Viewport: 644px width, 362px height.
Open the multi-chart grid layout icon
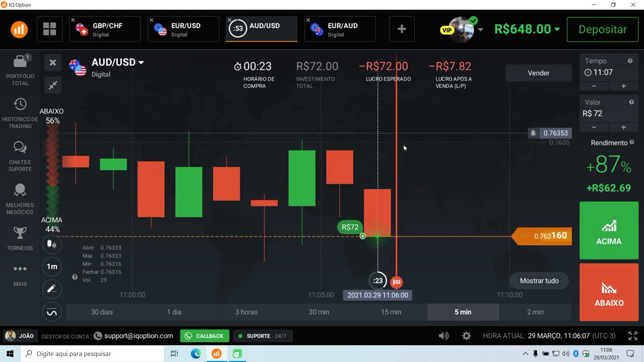(50, 29)
